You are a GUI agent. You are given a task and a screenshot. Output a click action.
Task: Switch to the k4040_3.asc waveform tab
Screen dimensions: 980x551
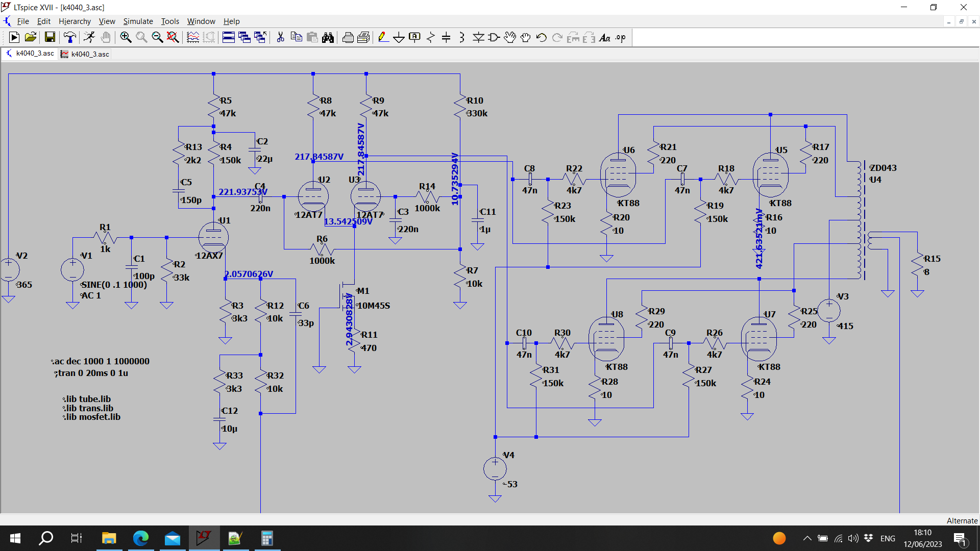(85, 54)
